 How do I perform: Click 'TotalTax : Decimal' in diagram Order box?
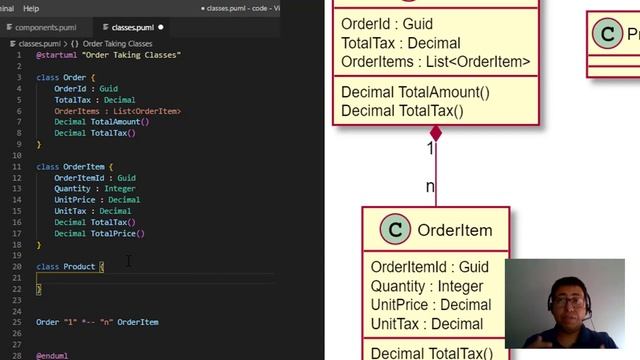pyautogui.click(x=401, y=43)
